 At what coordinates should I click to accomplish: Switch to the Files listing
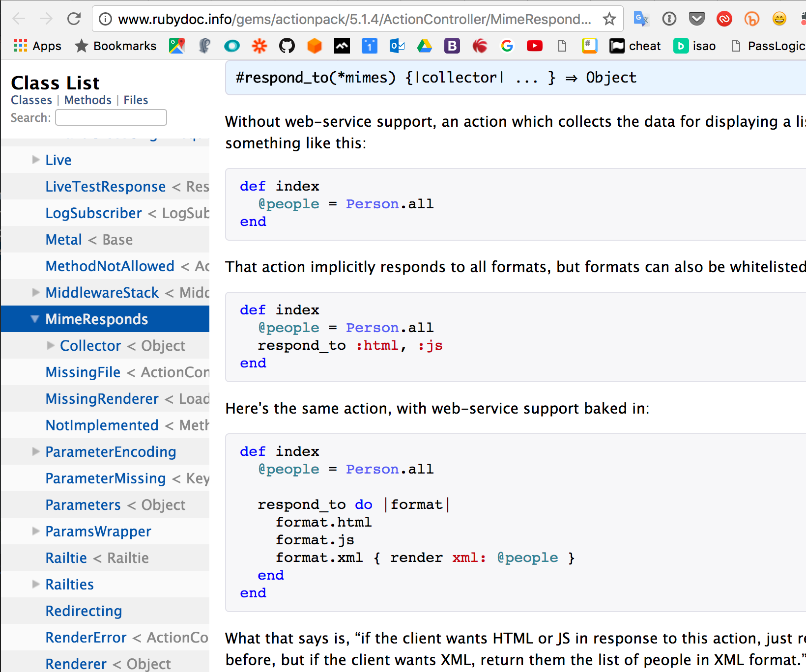tap(136, 100)
